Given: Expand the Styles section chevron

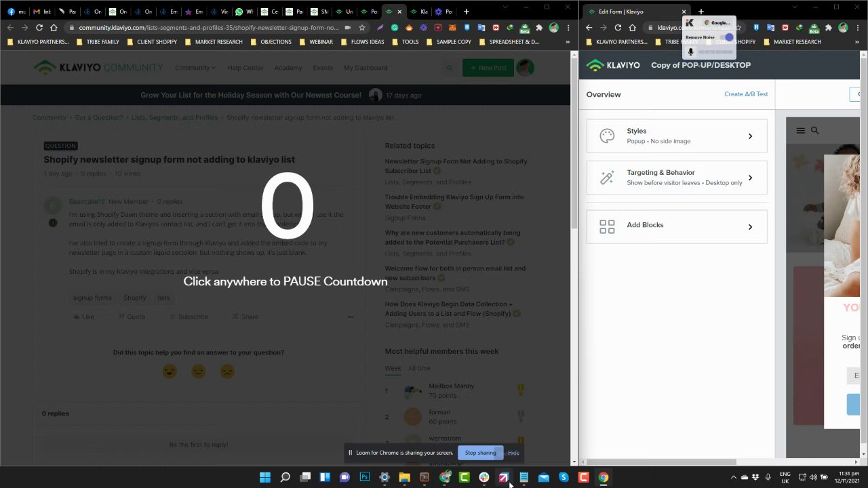Looking at the screenshot, I should click(x=750, y=136).
